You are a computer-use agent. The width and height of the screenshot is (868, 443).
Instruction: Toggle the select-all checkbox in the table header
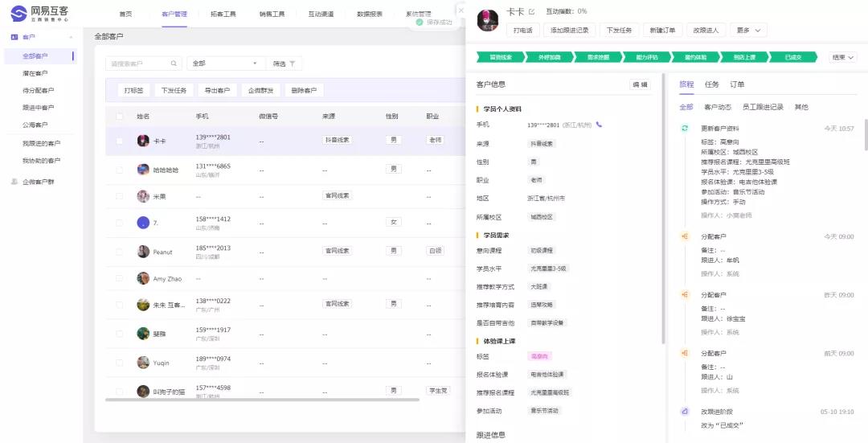(x=119, y=117)
